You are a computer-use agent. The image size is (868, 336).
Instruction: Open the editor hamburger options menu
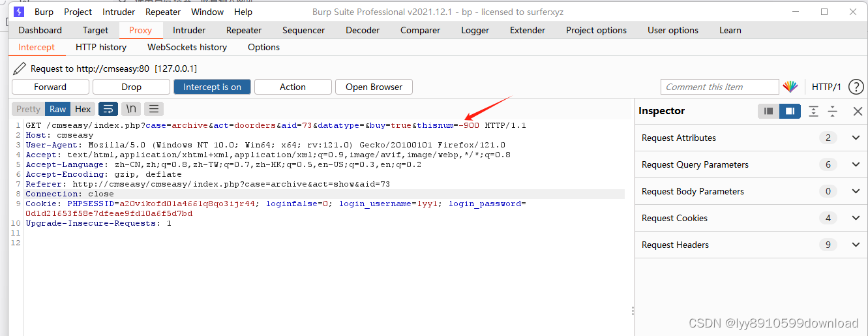(x=153, y=109)
